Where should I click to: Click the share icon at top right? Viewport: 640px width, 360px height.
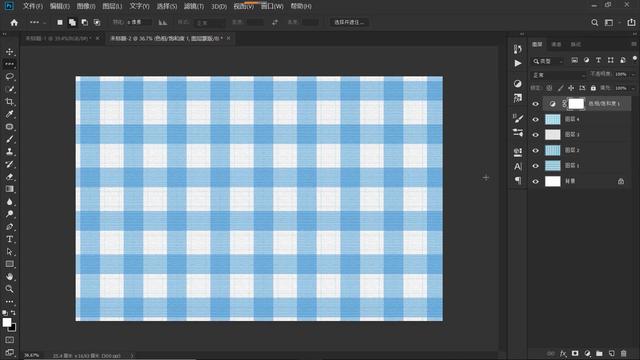tap(631, 22)
